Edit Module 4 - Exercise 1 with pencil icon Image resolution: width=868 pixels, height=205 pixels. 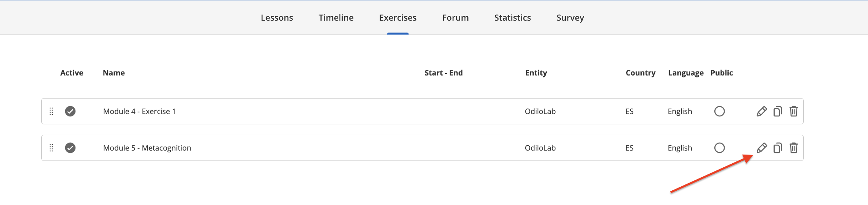pos(762,111)
